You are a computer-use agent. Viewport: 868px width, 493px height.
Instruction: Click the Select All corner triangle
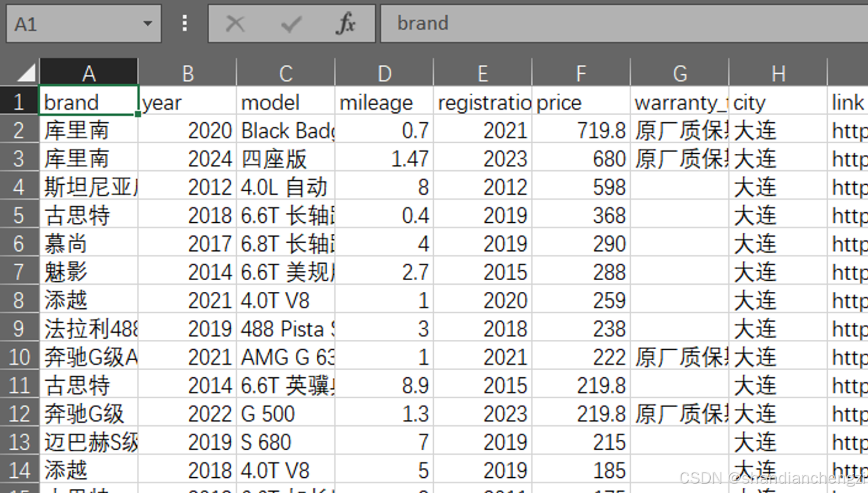point(26,73)
